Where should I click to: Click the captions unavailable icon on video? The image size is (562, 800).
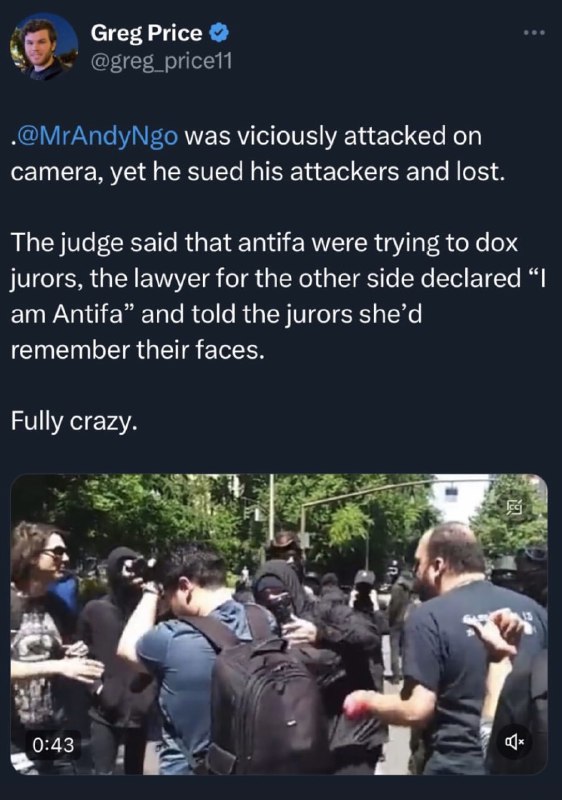click(514, 507)
